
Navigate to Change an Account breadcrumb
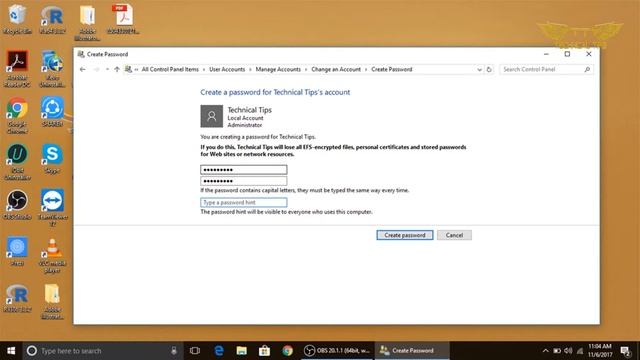coord(336,69)
